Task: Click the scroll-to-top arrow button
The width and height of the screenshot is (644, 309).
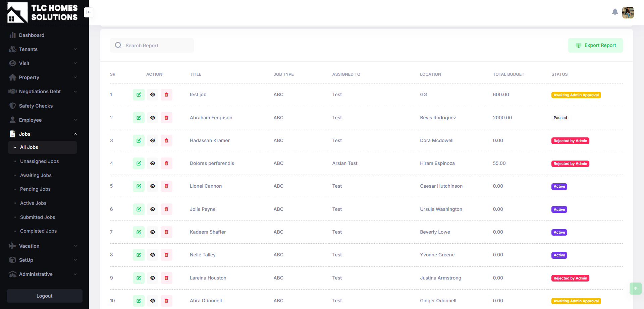Action: [x=635, y=289]
